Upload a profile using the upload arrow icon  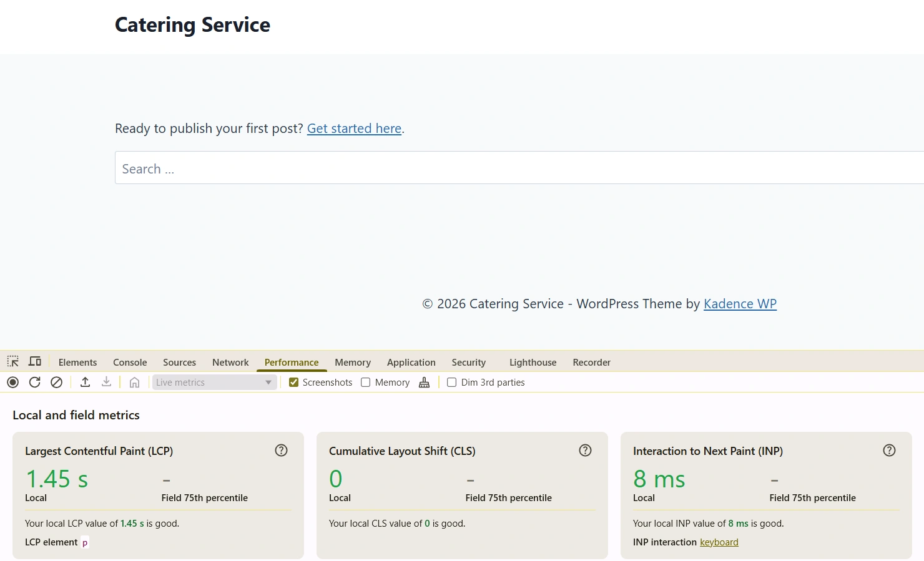click(x=86, y=382)
